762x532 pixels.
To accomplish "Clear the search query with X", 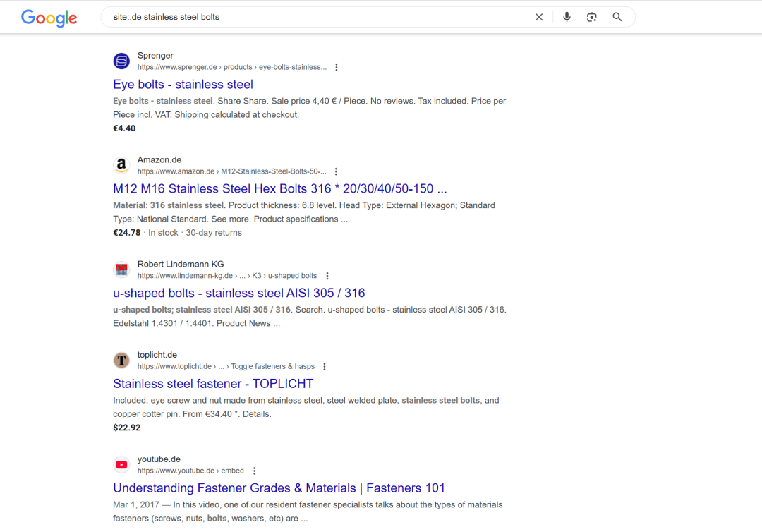I will click(539, 17).
